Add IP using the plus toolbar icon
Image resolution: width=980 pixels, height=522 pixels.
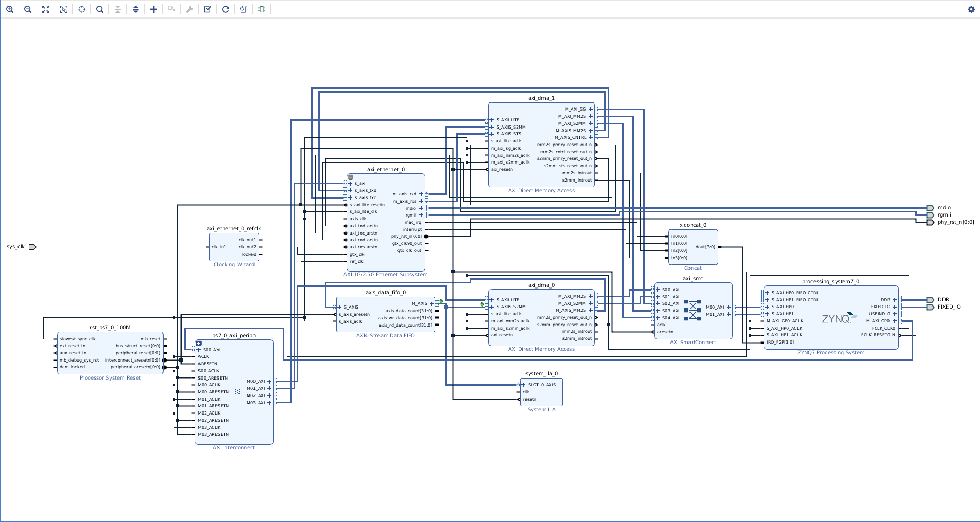154,9
